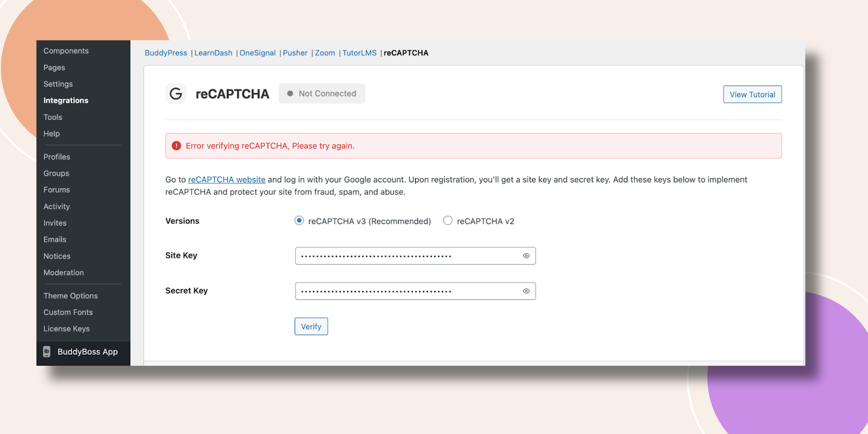Reveal the Site Key with eye icon
This screenshot has height=434, width=868.
526,256
